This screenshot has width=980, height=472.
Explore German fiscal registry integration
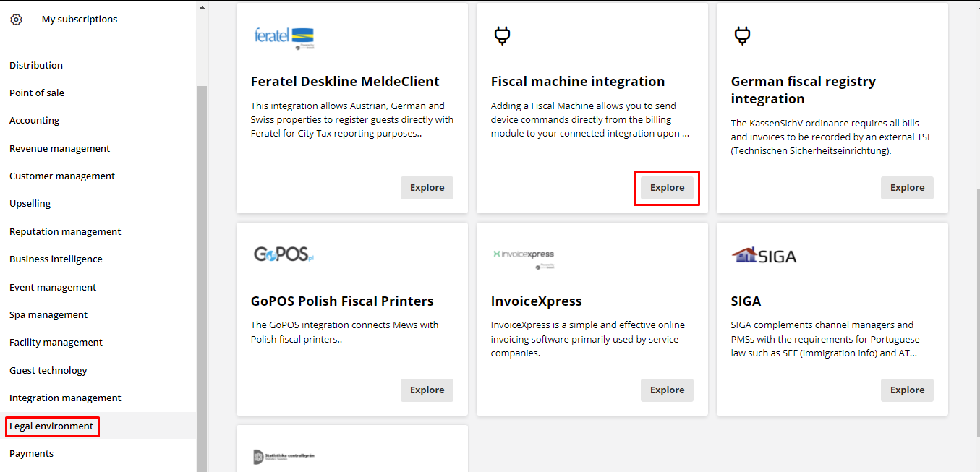coord(907,188)
